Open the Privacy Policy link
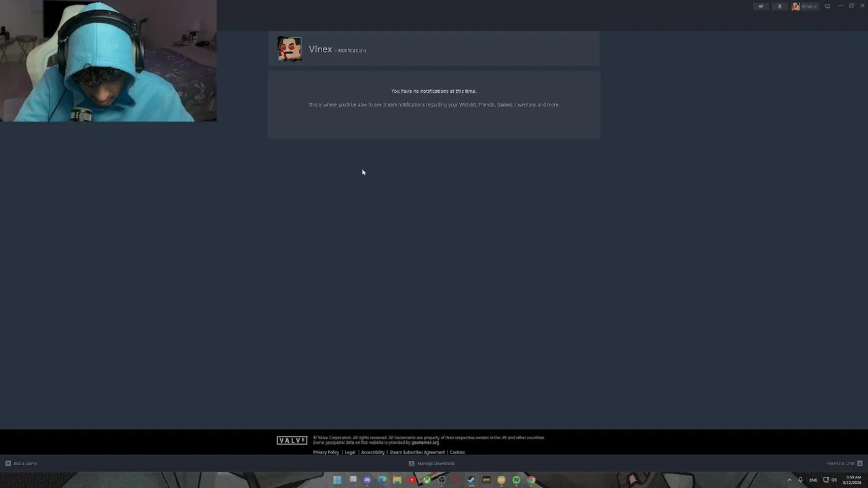The height and width of the screenshot is (488, 868). click(326, 452)
